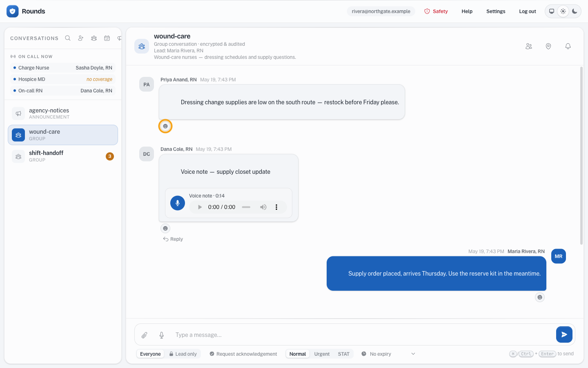Image resolution: width=588 pixels, height=368 pixels.
Task: Click the location pin icon in header
Action: (x=548, y=46)
